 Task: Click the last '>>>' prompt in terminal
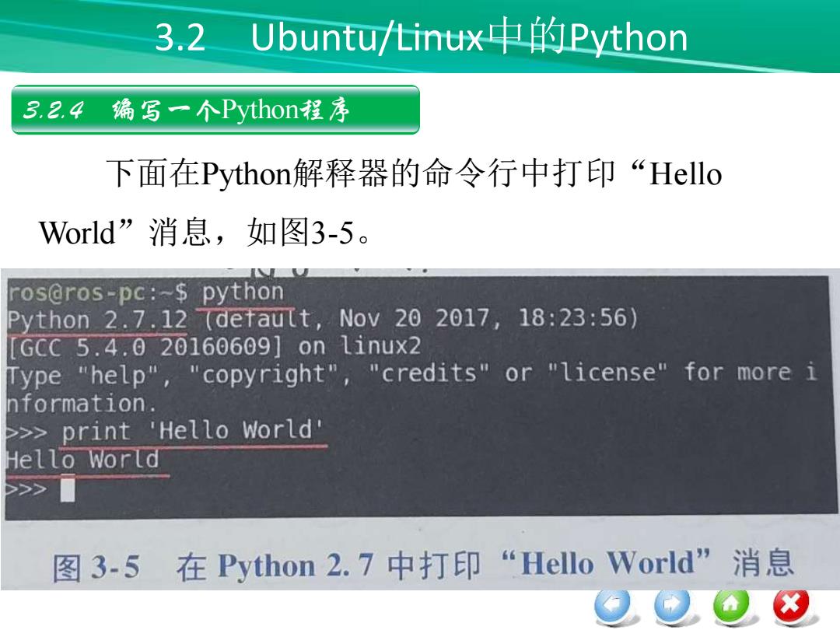[26, 488]
